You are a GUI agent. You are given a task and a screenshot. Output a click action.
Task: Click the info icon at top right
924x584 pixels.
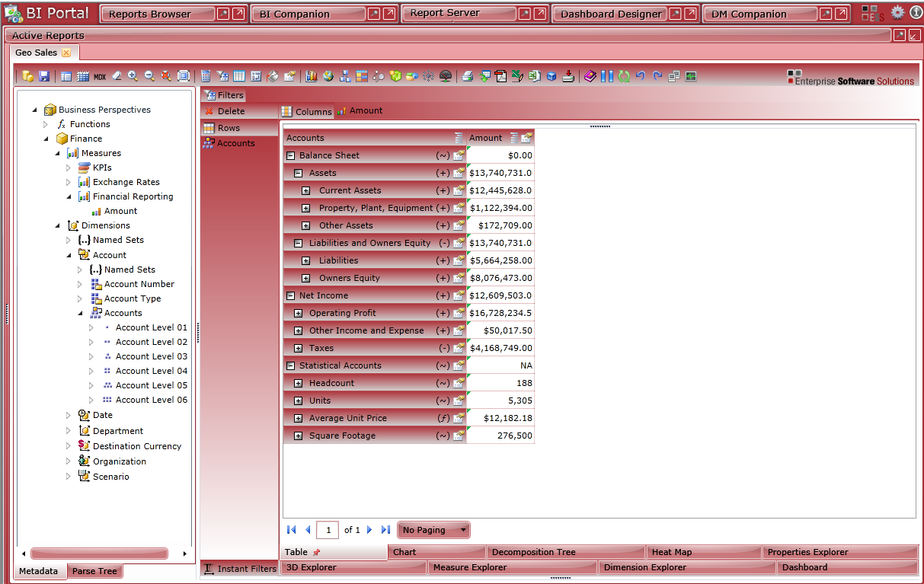coord(916,12)
